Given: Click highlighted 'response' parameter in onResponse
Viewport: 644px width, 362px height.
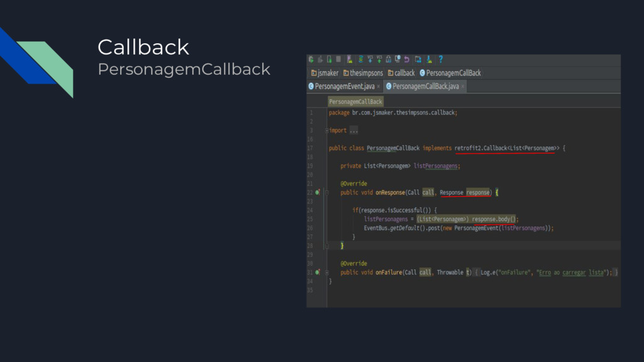Looking at the screenshot, I should [478, 192].
